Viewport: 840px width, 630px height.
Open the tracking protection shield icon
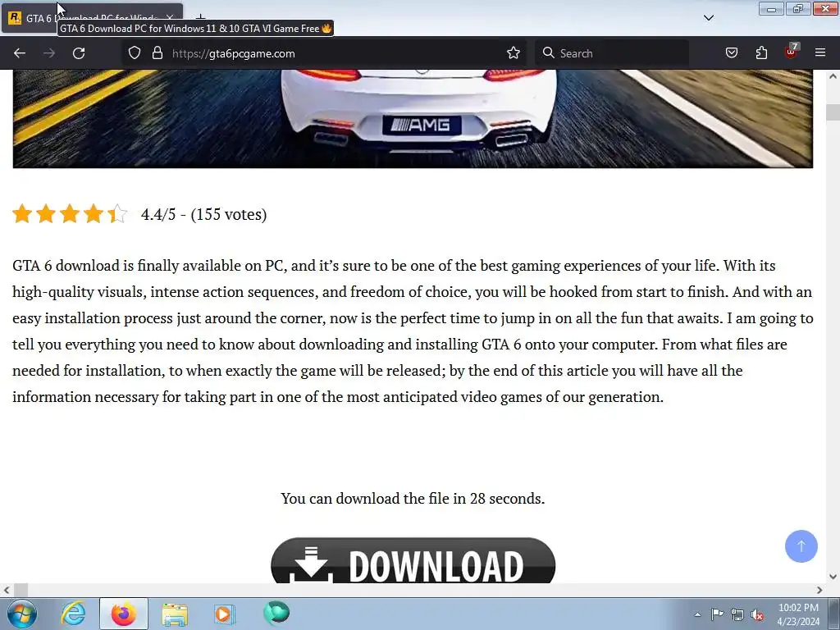point(135,52)
